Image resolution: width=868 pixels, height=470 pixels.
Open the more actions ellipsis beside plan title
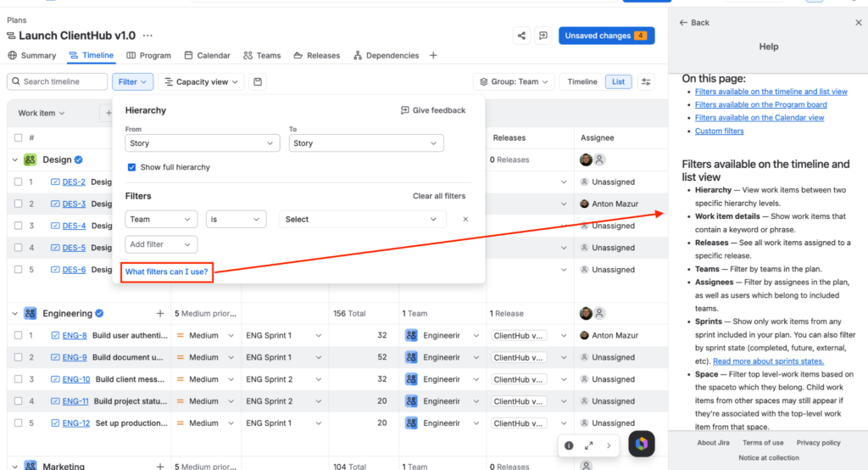coord(147,36)
